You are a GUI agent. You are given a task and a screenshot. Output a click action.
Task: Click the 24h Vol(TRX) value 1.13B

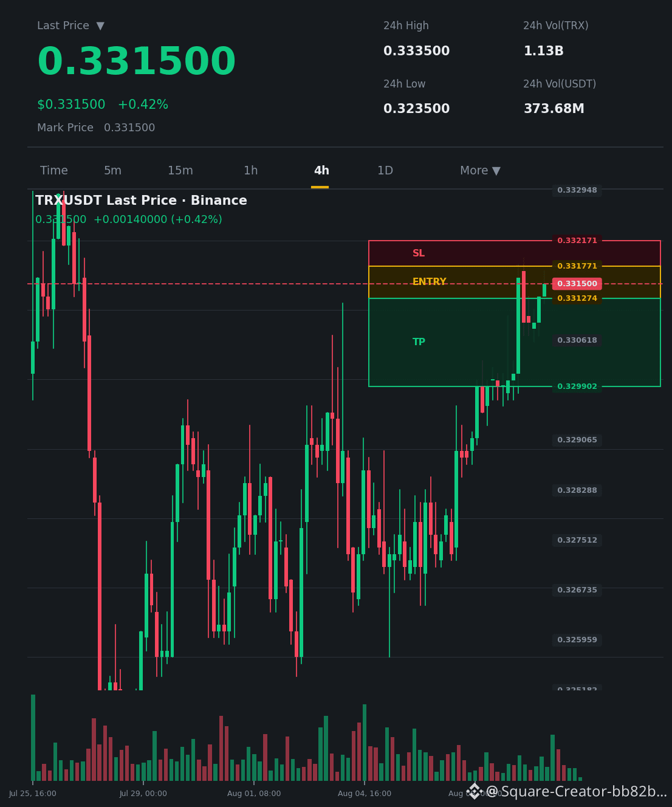point(544,52)
